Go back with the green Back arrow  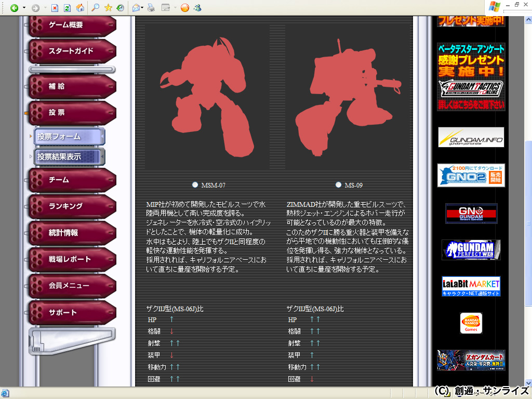pyautogui.click(x=14, y=8)
